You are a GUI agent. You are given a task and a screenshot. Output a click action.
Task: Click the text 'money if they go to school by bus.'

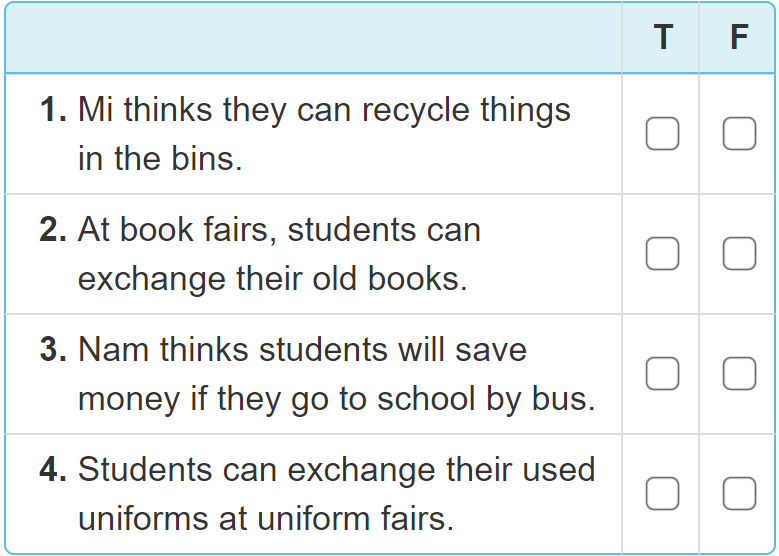click(x=336, y=398)
